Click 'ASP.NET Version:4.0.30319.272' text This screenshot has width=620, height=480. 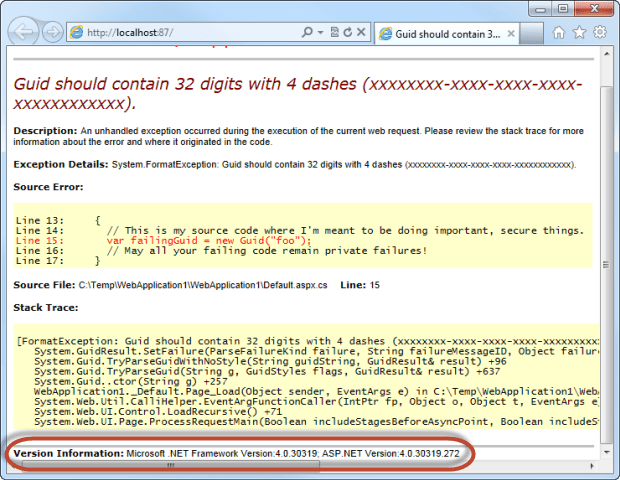[x=391, y=454]
